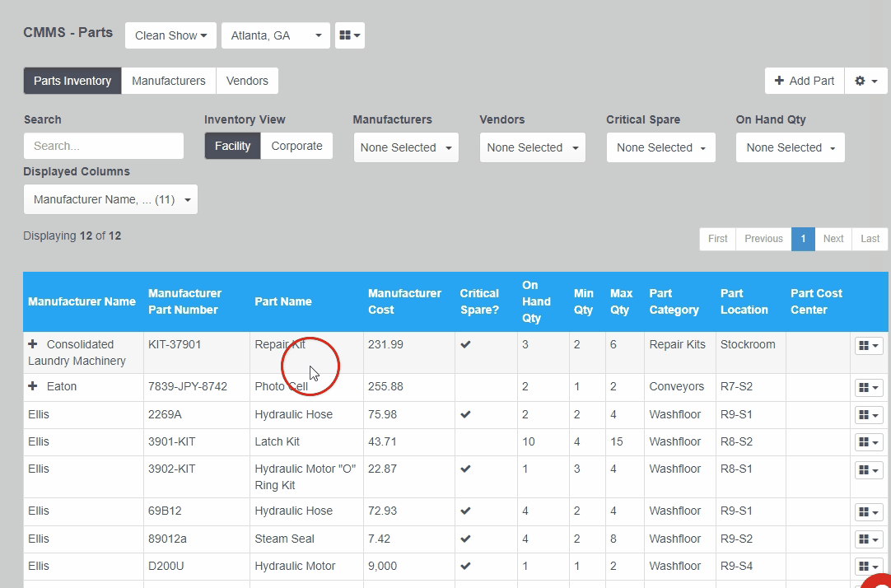Screen dimensions: 891x588
Task: Click the Add Part button
Action: point(805,81)
